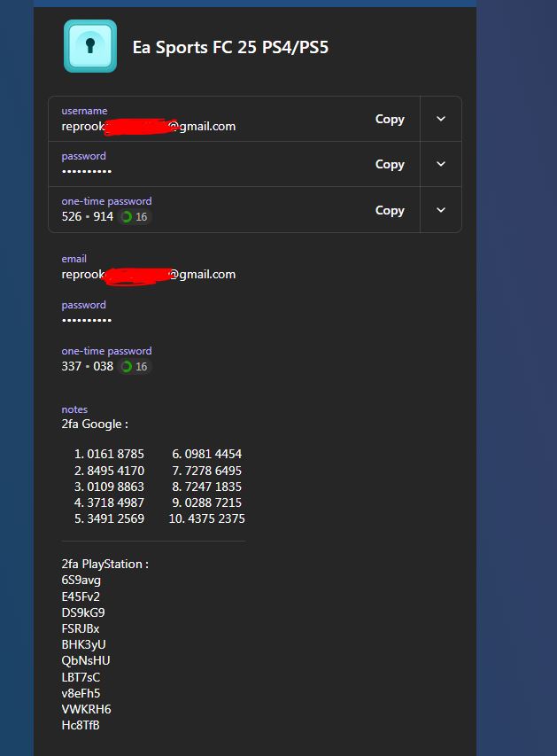The width and height of the screenshot is (557, 756).
Task: Select PlayStation code BHK3yU
Action: click(x=83, y=645)
